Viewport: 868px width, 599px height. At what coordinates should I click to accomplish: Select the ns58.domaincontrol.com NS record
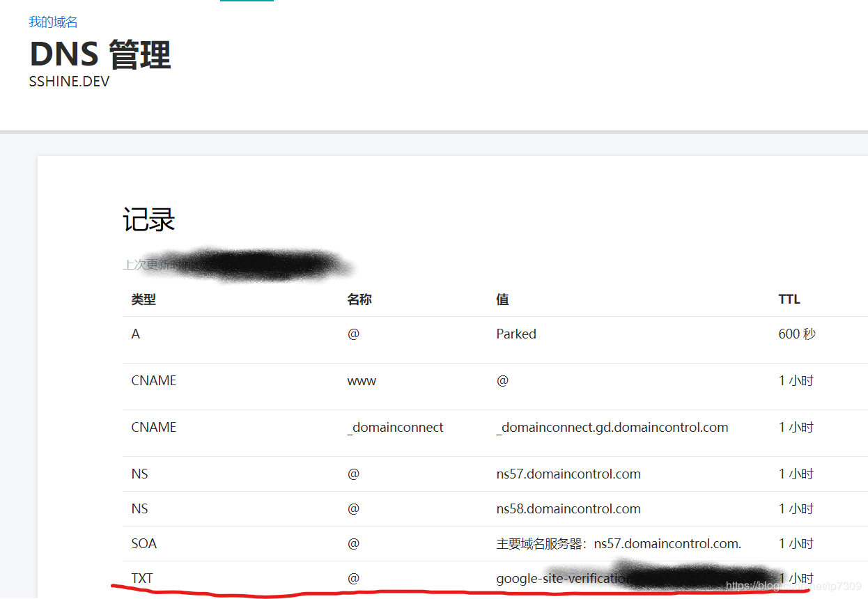click(x=568, y=508)
